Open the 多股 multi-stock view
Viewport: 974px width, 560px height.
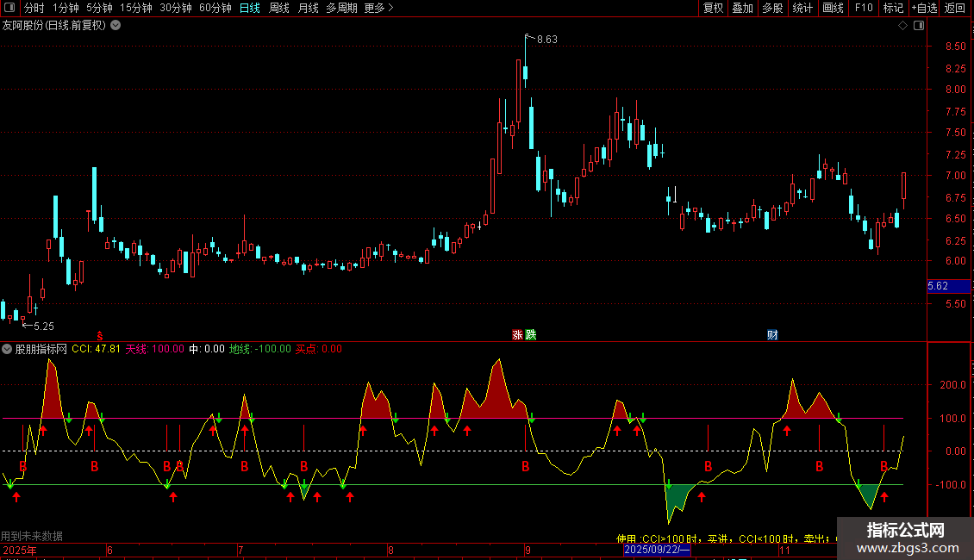pyautogui.click(x=772, y=8)
